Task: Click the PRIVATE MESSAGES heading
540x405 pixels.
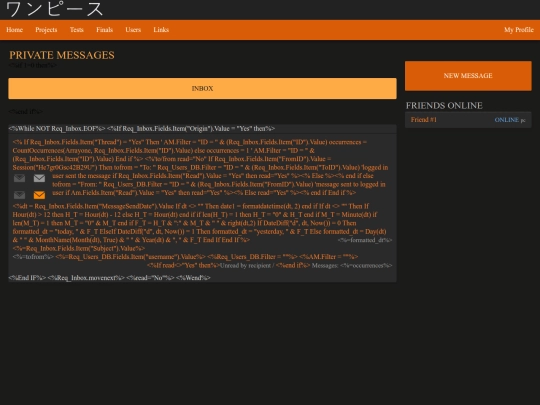Action: (x=62, y=55)
